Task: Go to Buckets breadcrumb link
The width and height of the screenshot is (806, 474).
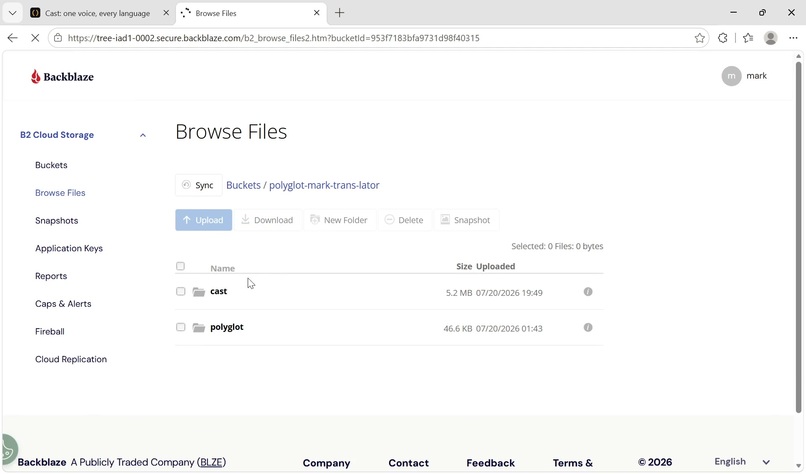Action: [x=244, y=185]
